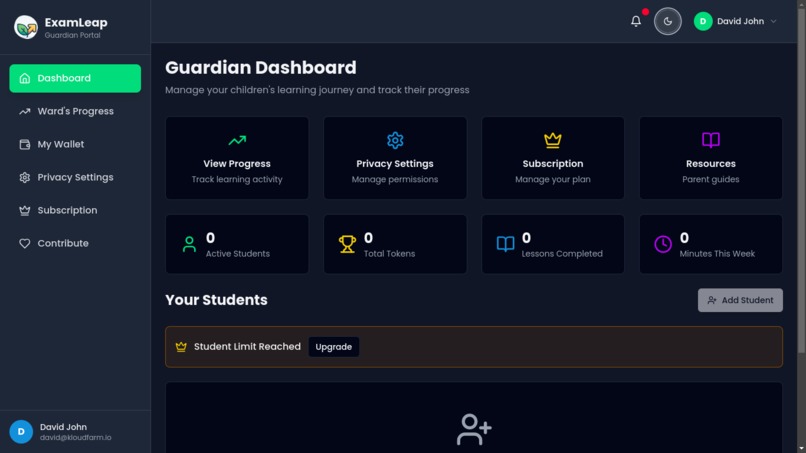Image resolution: width=806 pixels, height=453 pixels.
Task: Click the Active Students stat label
Action: [237, 253]
